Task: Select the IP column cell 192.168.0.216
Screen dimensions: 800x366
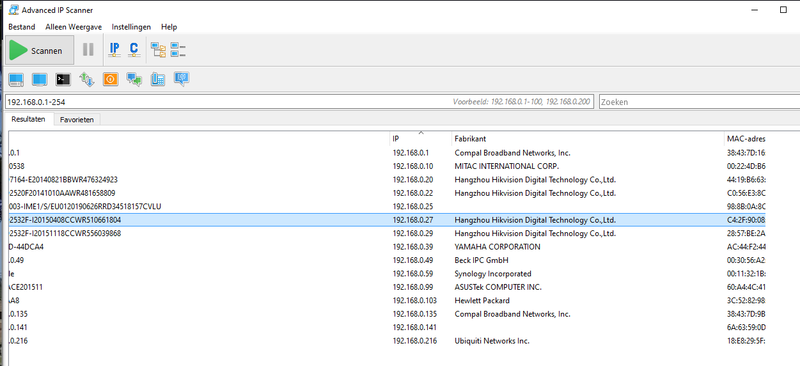Action: pos(415,340)
